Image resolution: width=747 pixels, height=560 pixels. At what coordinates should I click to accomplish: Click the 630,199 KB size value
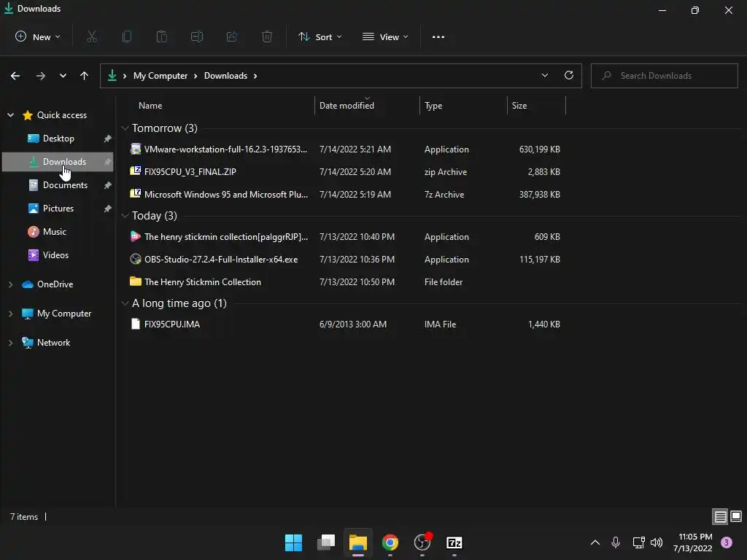(539, 149)
